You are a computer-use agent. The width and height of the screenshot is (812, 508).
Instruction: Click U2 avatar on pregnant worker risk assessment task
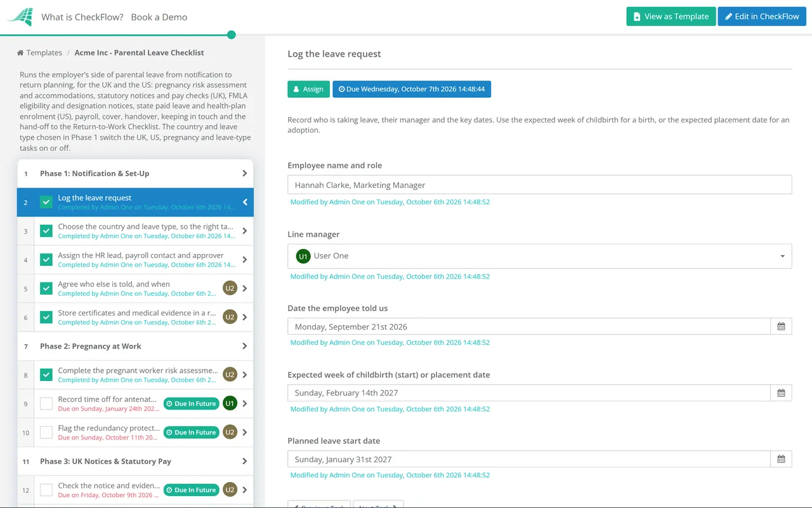(x=230, y=375)
